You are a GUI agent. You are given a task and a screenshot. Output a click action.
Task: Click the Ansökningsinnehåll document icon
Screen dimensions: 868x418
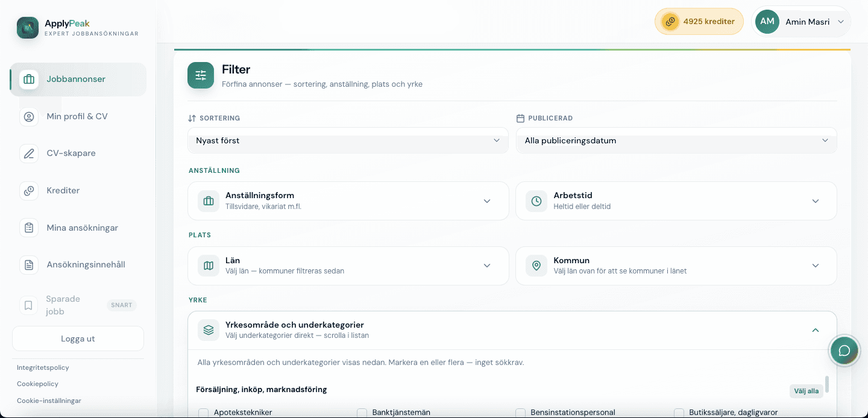tap(29, 265)
